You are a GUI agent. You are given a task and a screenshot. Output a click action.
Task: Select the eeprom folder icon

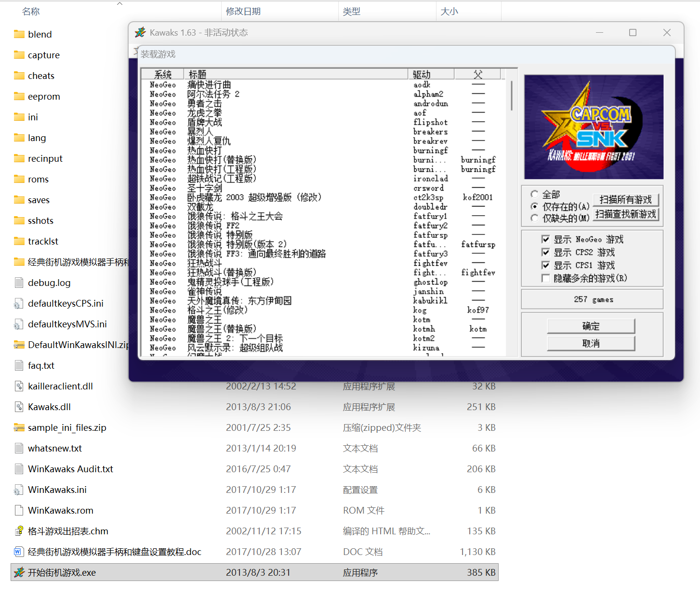(19, 96)
